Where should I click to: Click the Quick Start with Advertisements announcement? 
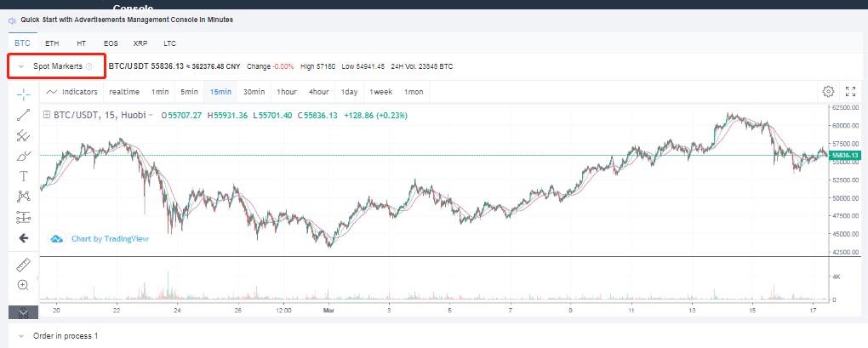[x=127, y=20]
